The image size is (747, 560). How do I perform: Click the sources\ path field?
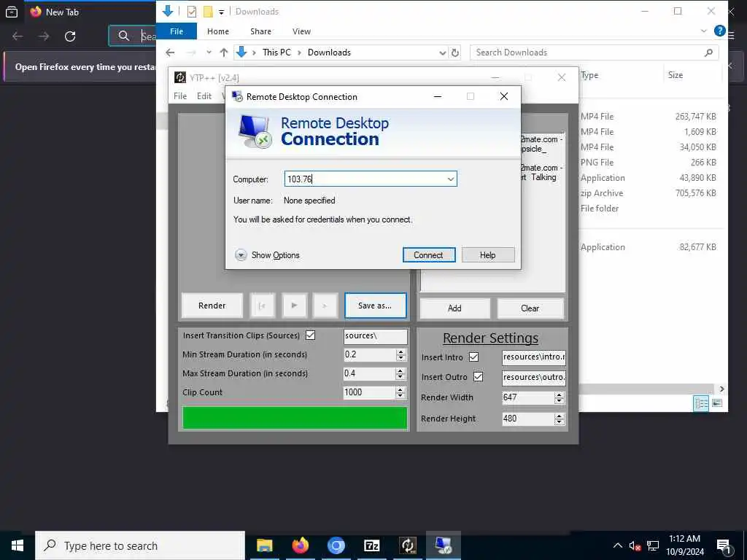coord(376,335)
